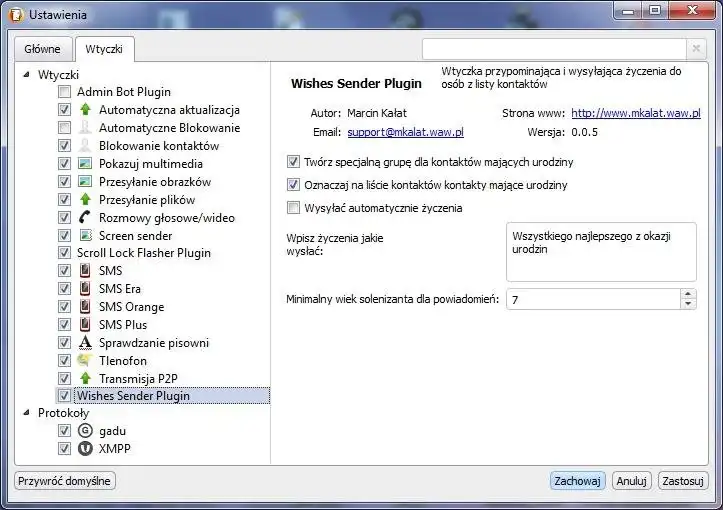Toggle Oznaczaj na liście kontaktów checkbox

click(293, 185)
